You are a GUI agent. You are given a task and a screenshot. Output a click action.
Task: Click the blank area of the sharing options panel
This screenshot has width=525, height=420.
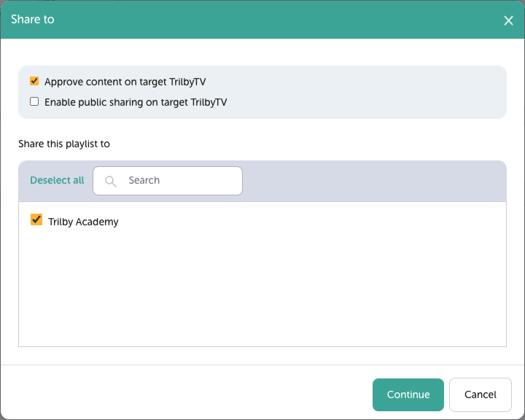pos(365,92)
